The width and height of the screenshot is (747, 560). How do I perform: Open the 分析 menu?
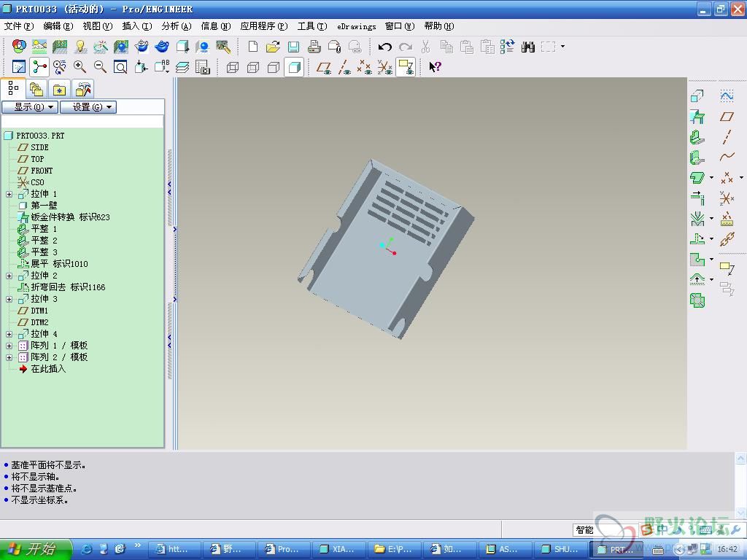pos(176,26)
